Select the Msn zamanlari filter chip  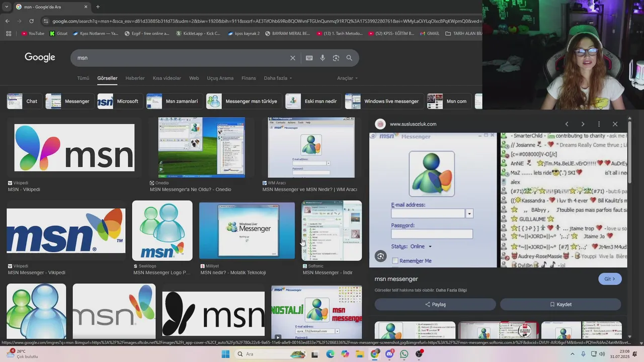tap(174, 101)
